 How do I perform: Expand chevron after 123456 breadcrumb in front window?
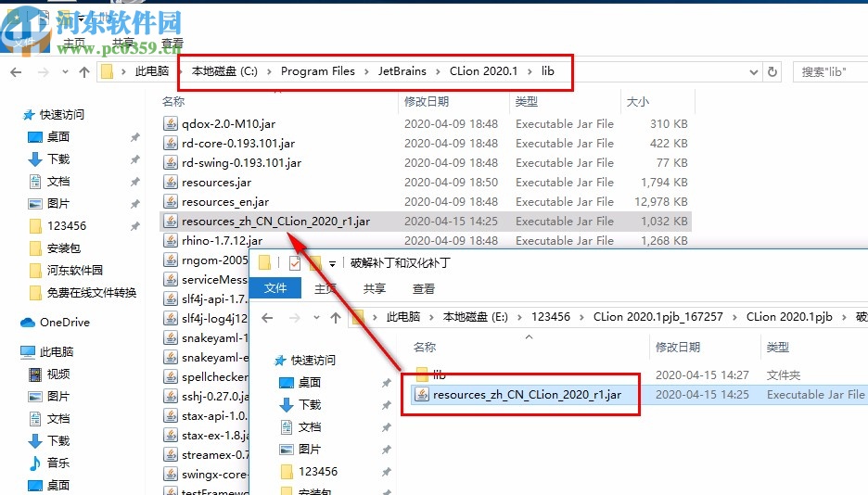(x=581, y=317)
